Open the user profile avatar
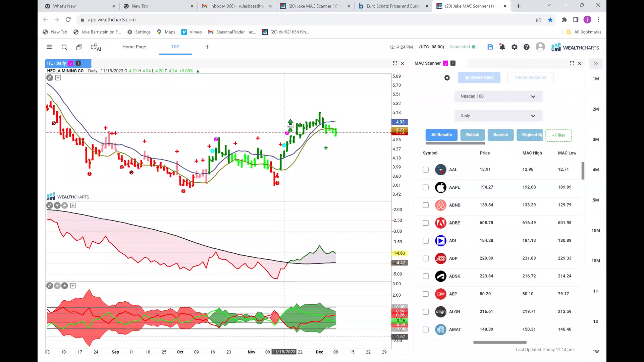Screen dimensions: 644x362 [540, 47]
